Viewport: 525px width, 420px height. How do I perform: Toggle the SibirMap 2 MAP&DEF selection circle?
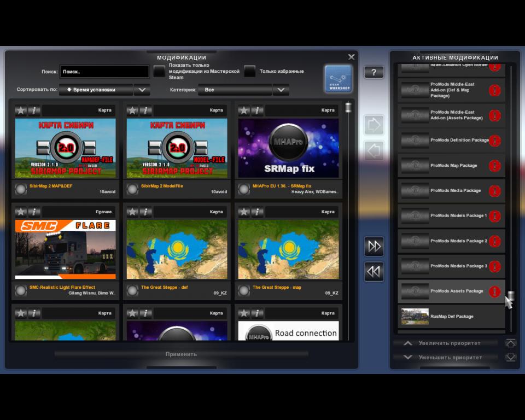tap(21, 189)
